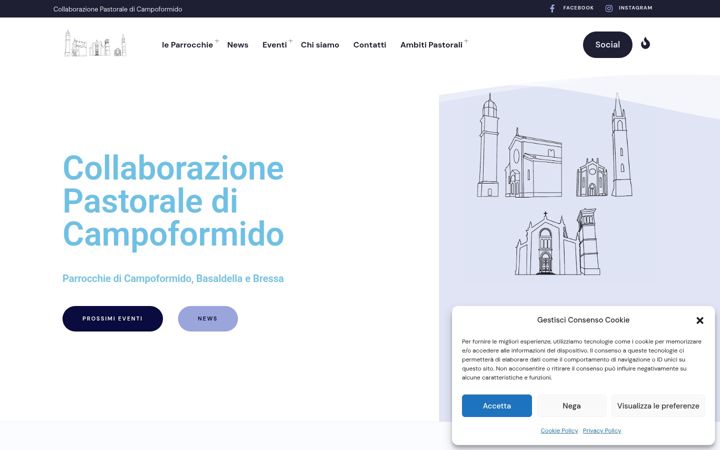Open the Contatti page
This screenshot has height=450, width=720.
tap(370, 45)
